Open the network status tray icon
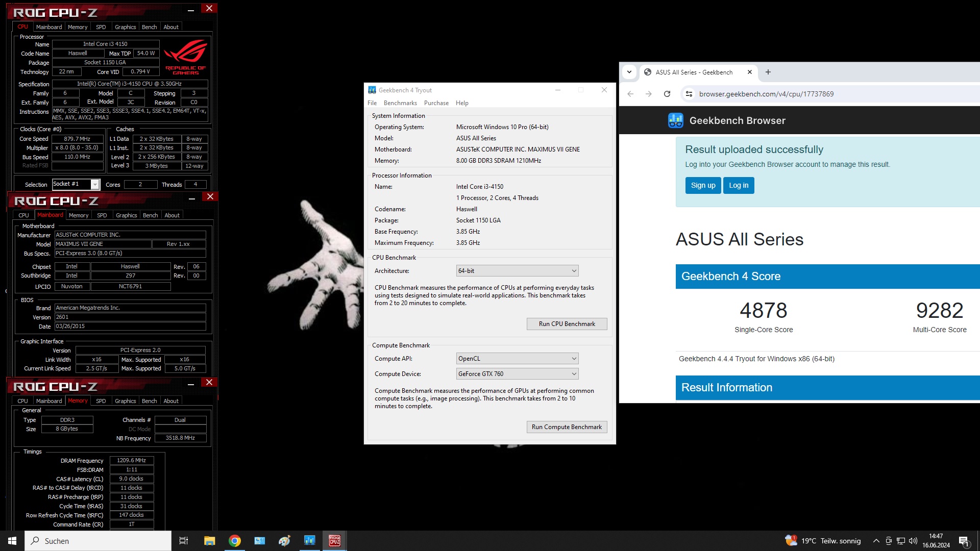The width and height of the screenshot is (980, 551). 901,541
